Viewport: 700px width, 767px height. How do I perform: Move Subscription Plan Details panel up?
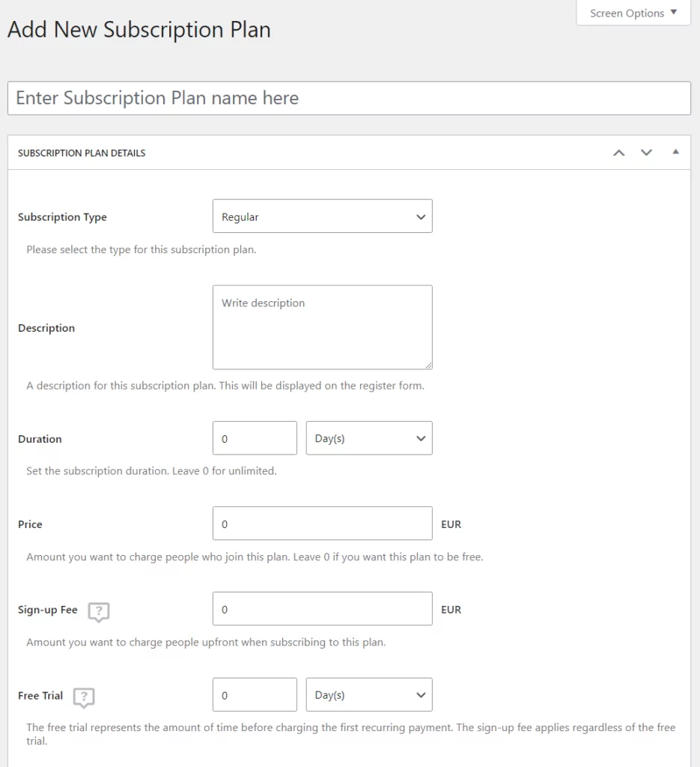[619, 153]
